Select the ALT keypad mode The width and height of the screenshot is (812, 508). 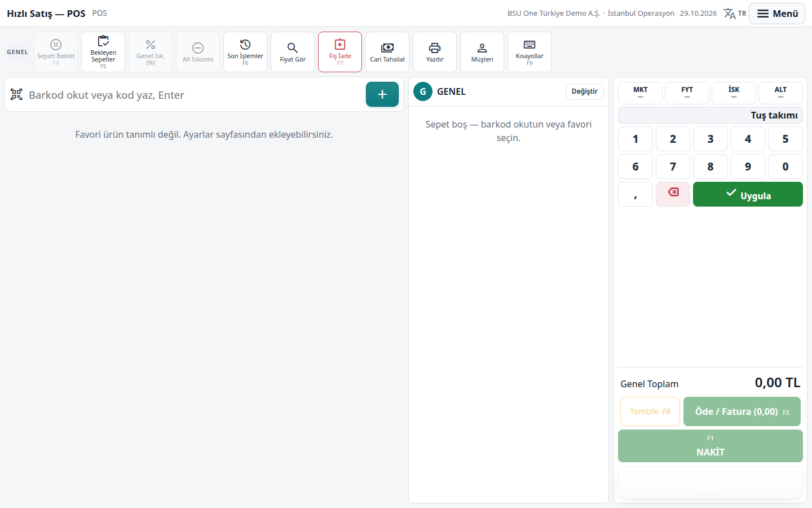point(780,93)
